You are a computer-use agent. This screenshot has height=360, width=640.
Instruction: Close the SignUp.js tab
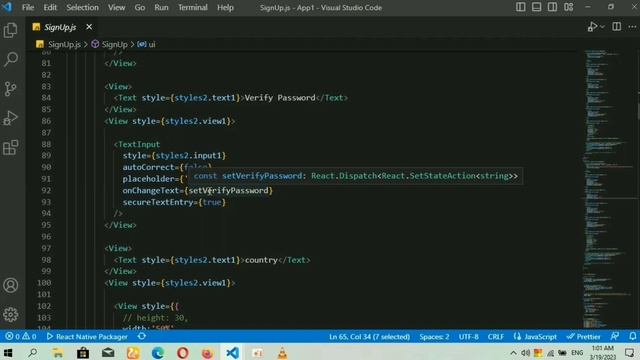89,27
